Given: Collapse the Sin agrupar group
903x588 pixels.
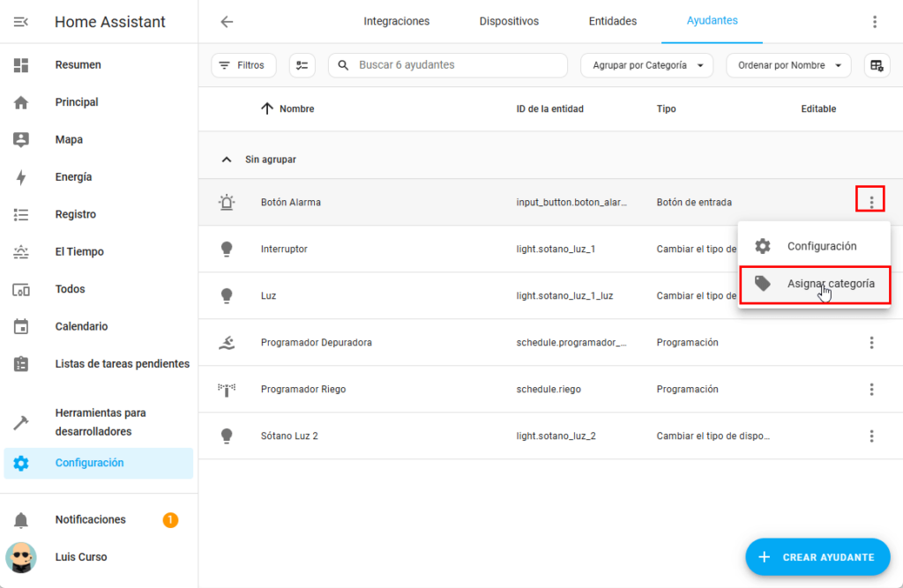Looking at the screenshot, I should pos(228,160).
